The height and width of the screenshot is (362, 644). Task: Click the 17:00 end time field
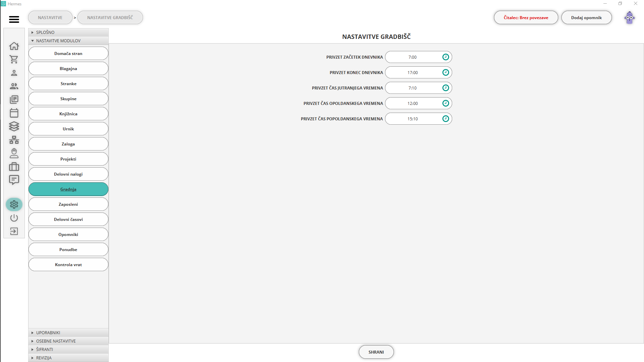[x=418, y=72]
